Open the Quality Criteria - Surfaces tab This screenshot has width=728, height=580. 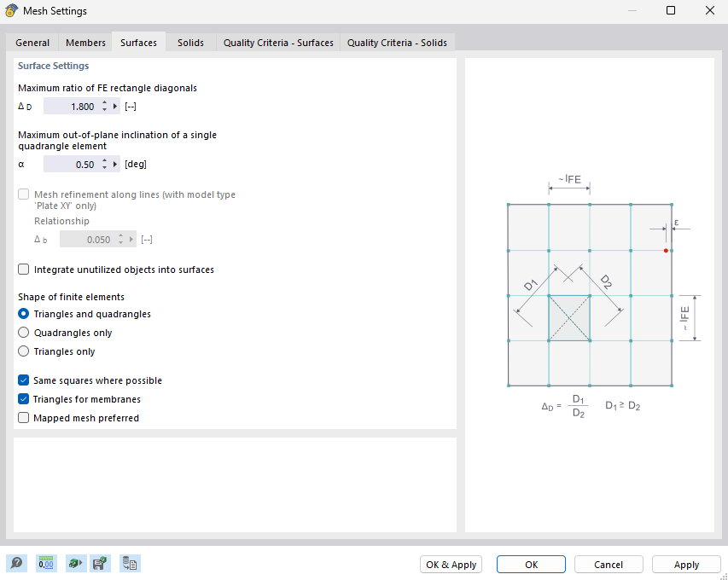tap(277, 42)
